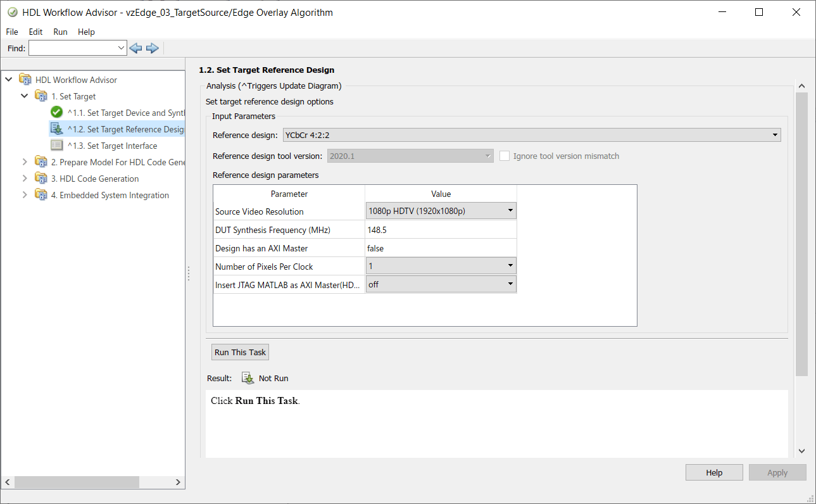Click the HDL Code Generation folder icon

pos(41,179)
